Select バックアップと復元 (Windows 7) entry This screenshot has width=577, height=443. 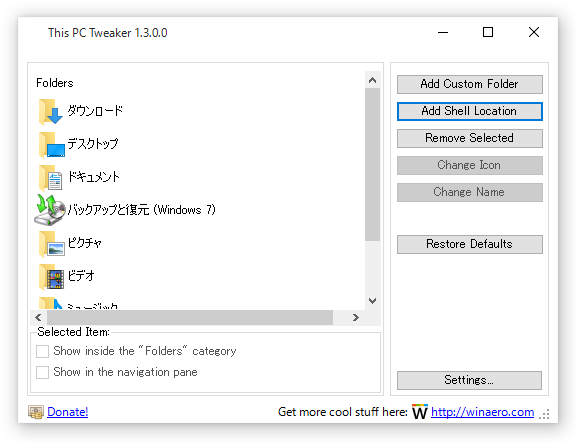(141, 210)
